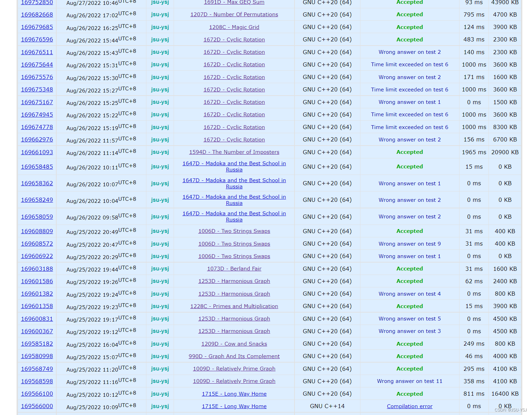The width and height of the screenshot is (532, 415).
Task: Select the "16400 KB" memory cell
Action: pyautogui.click(x=505, y=394)
